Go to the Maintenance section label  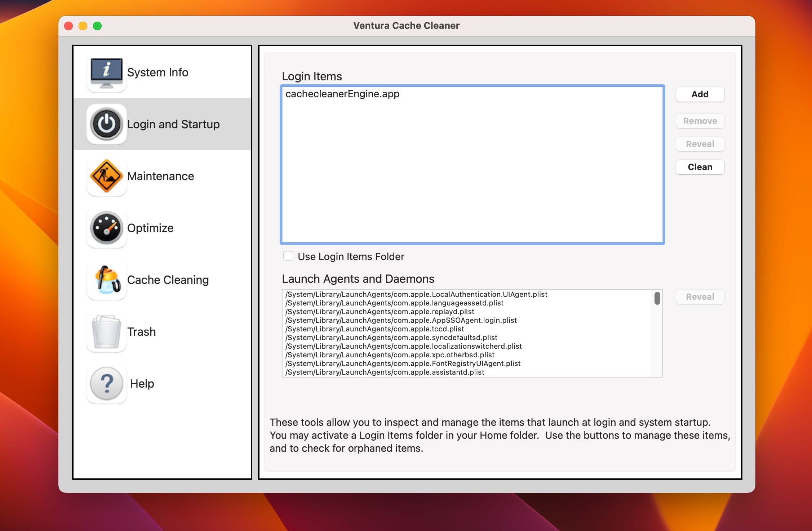(160, 176)
